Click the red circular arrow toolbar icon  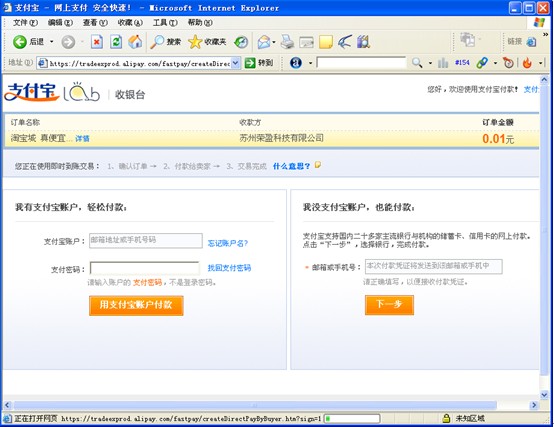click(x=508, y=63)
